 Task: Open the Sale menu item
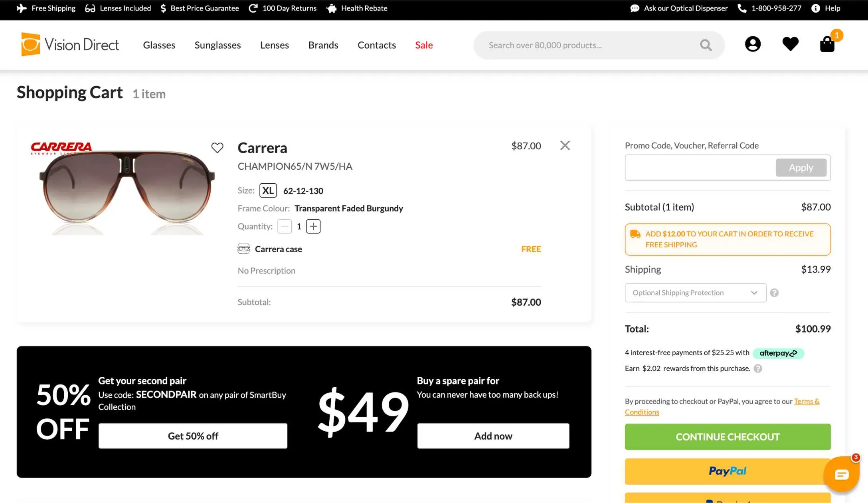coord(424,45)
